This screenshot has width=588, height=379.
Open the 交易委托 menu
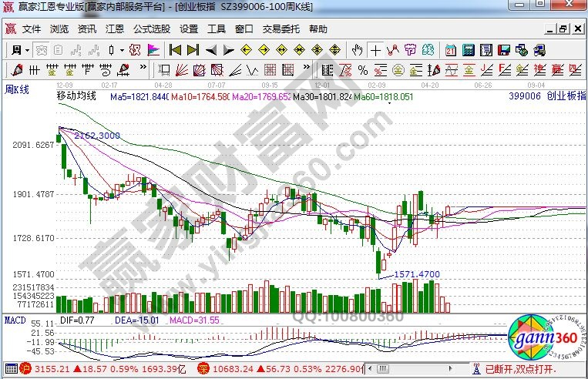pyautogui.click(x=281, y=29)
